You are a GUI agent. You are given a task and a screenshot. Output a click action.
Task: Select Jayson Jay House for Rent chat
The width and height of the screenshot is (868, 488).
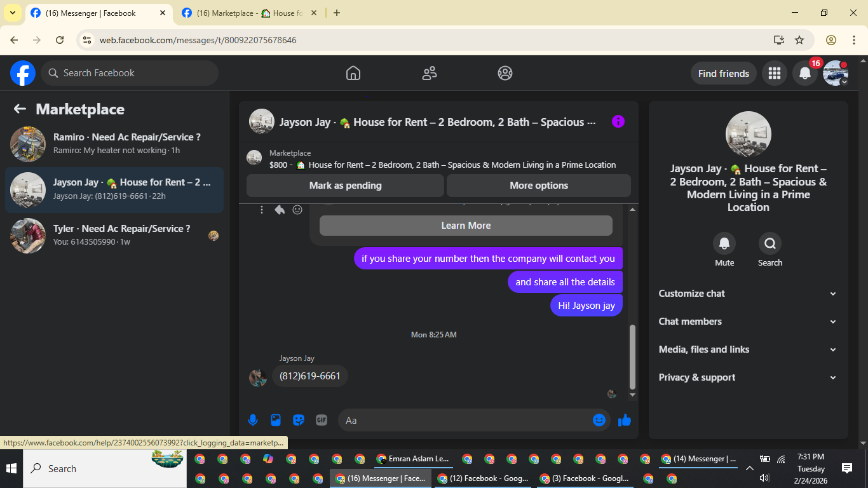114,189
